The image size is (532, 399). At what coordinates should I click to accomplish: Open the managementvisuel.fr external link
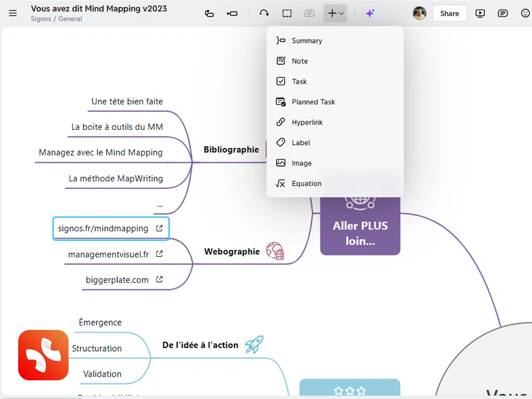[159, 254]
